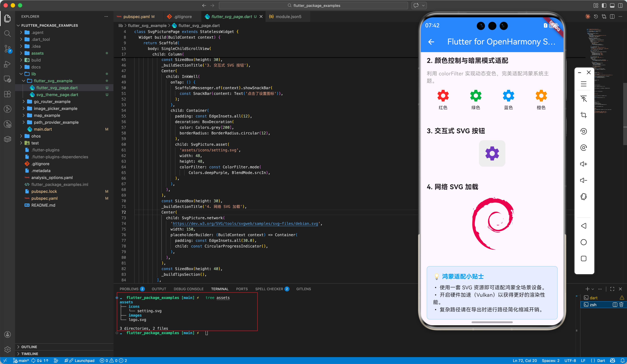Click emulator volume up button
This screenshot has height=364, width=627.
(583, 164)
